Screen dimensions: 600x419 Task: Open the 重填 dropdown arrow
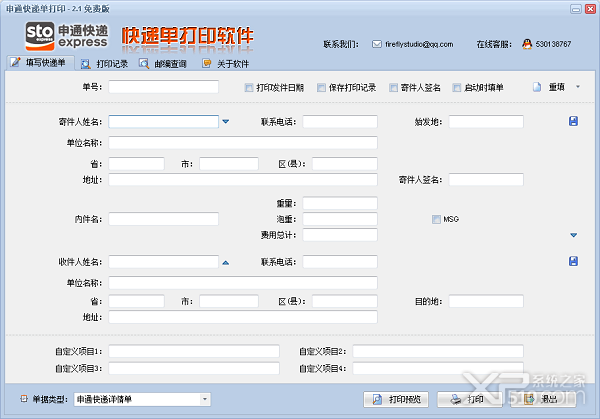578,87
